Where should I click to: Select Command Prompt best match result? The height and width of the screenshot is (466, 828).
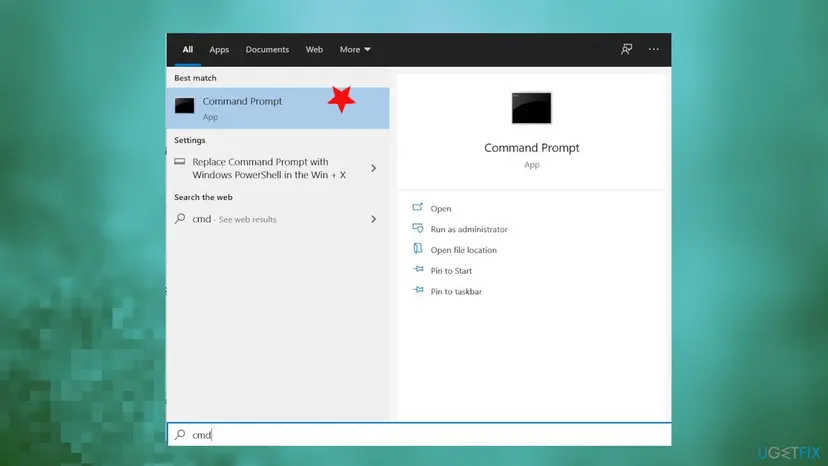(278, 108)
